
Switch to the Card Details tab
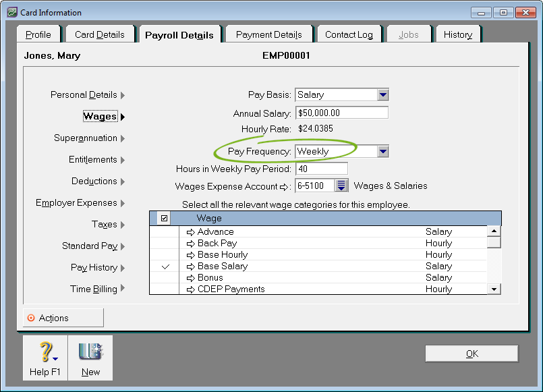[x=99, y=34]
